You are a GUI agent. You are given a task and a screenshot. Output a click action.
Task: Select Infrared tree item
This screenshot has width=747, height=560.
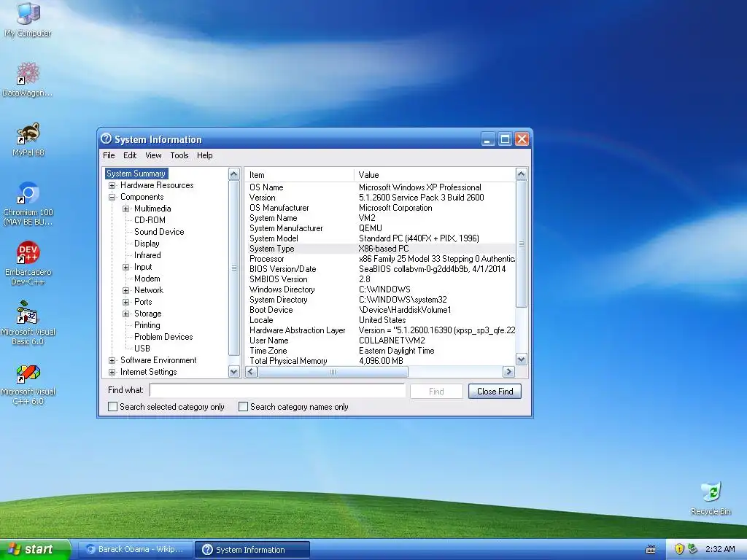point(147,255)
